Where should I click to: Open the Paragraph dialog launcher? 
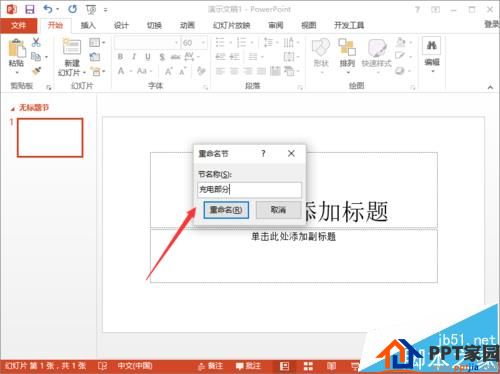(300, 87)
